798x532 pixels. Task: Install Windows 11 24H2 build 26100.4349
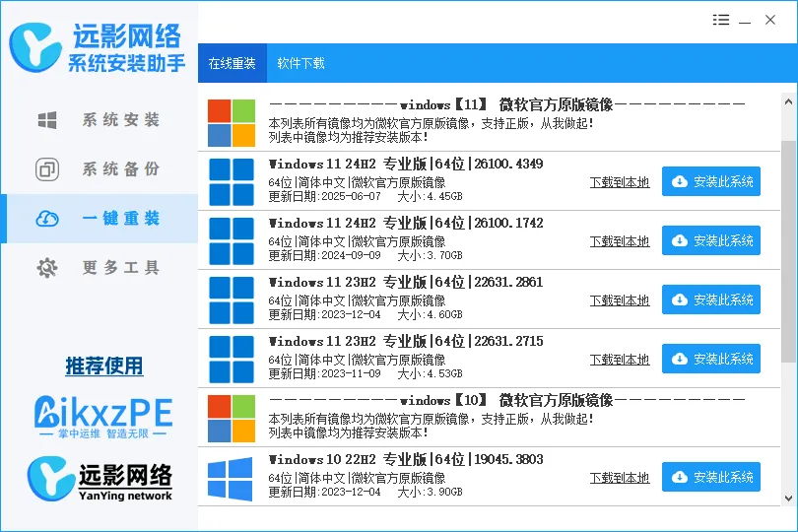pos(711,181)
